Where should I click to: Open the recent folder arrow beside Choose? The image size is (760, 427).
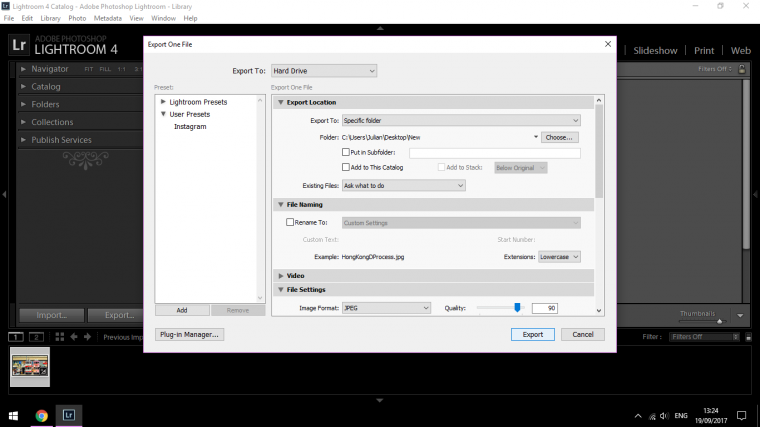click(536, 137)
